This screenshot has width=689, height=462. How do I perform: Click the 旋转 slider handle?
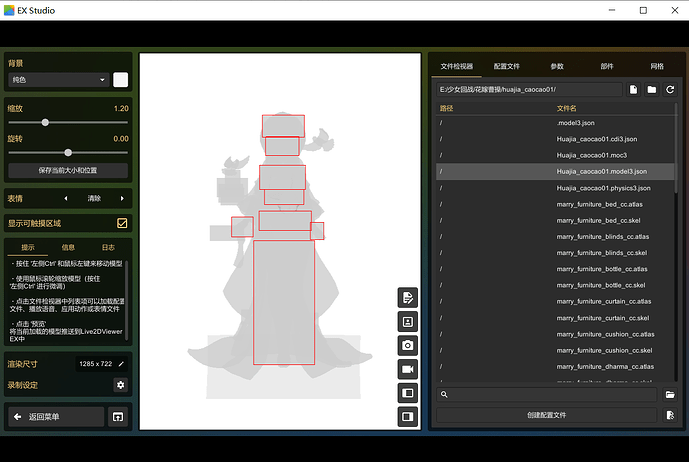point(68,153)
